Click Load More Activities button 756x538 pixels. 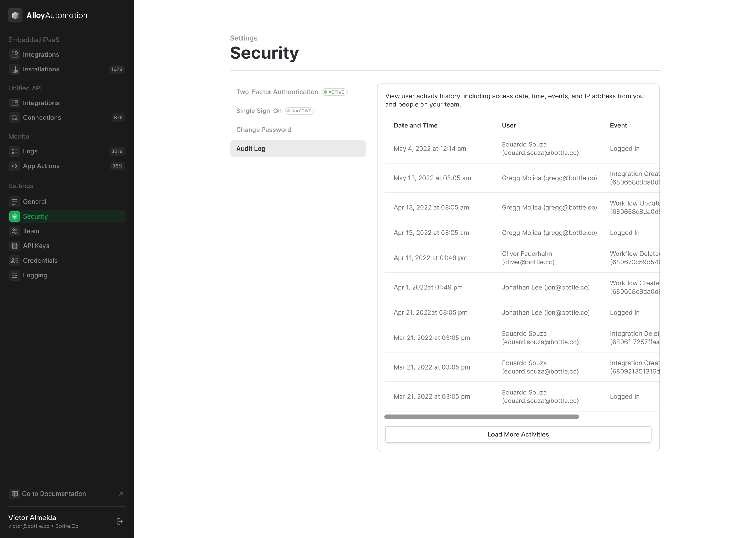pyautogui.click(x=518, y=434)
